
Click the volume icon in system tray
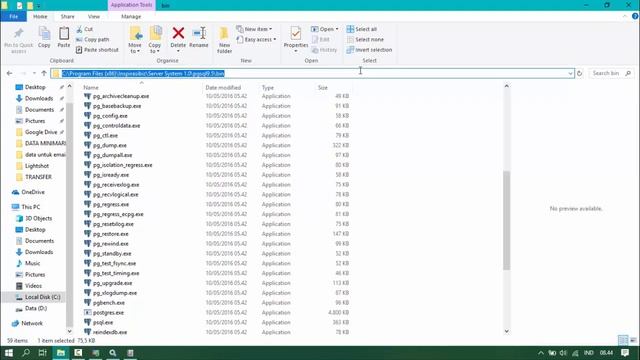(563, 353)
